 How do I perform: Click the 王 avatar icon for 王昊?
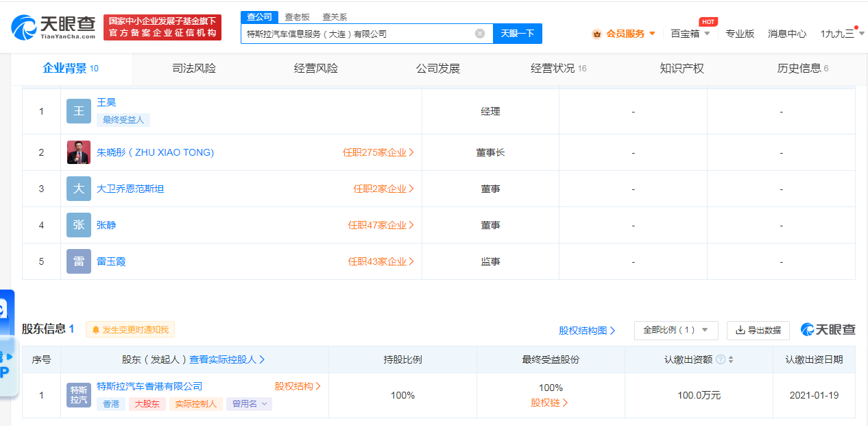(79, 111)
